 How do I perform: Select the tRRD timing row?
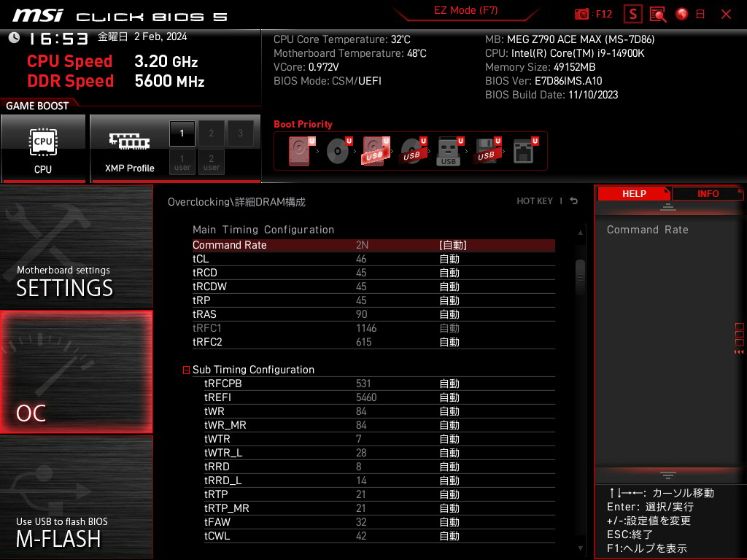pyautogui.click(x=379, y=467)
